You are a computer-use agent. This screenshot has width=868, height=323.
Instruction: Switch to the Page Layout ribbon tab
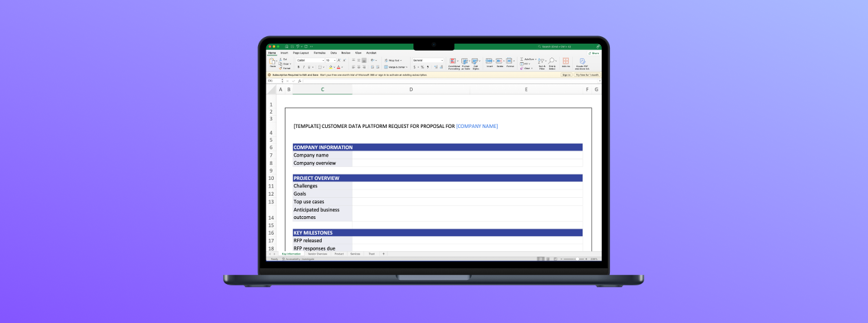pos(301,53)
